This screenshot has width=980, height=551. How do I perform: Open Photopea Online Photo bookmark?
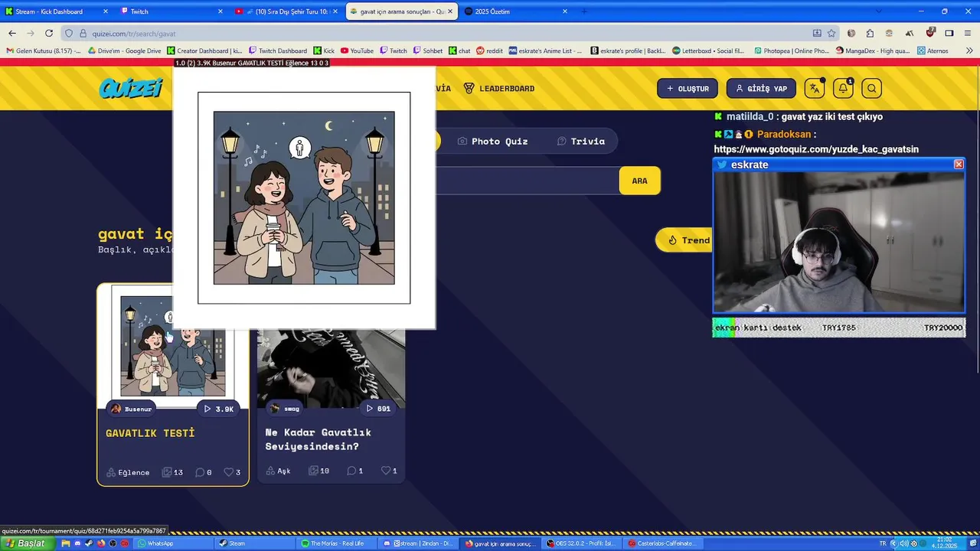coord(791,51)
